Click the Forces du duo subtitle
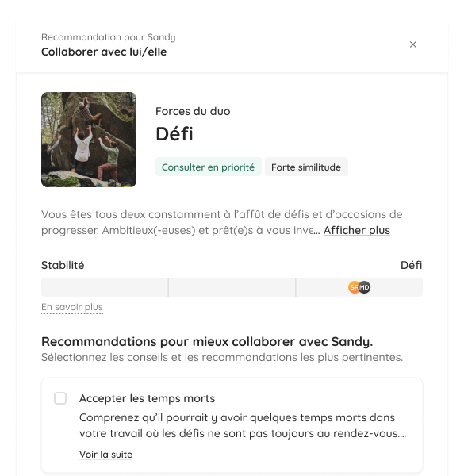Viewport: 464px width, 476px height. tap(193, 111)
